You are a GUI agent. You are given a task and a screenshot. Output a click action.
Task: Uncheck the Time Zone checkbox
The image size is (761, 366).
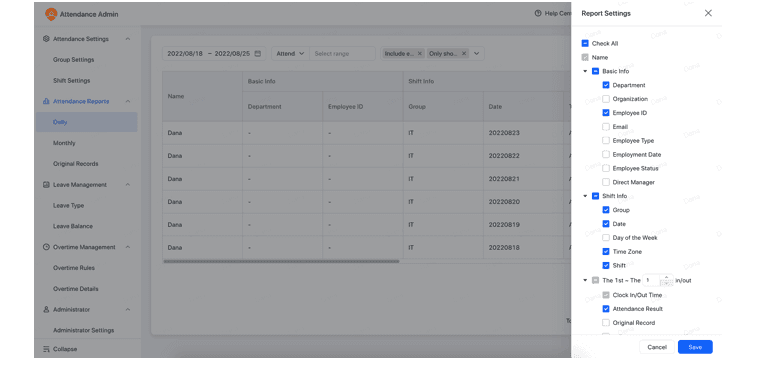[x=606, y=251]
